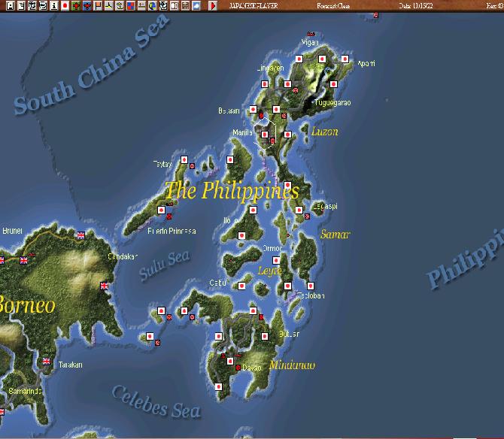Select the Japanese base flag at Davao
Screen dimensions: 504x439
[230, 362]
